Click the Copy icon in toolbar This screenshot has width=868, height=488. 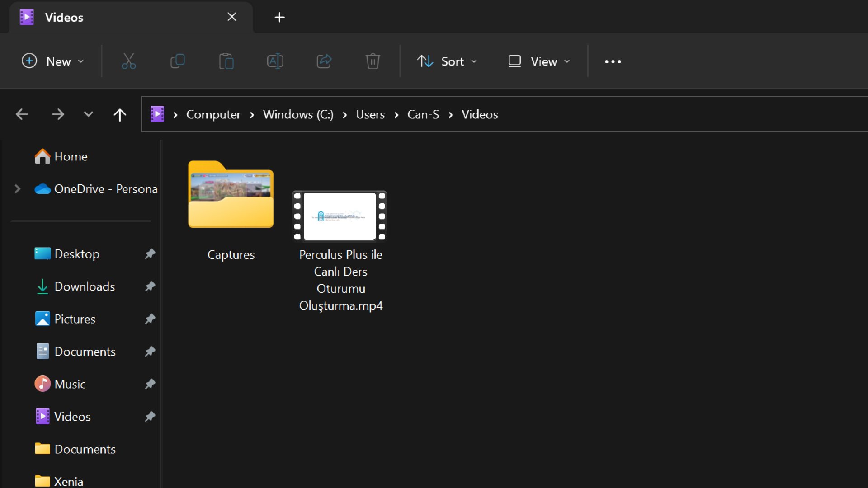tap(177, 61)
